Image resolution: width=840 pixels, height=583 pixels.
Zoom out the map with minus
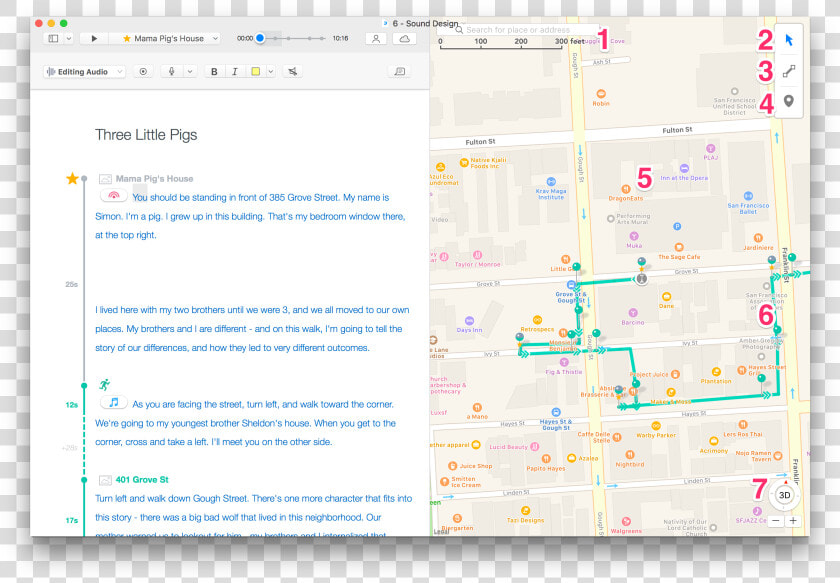[776, 521]
